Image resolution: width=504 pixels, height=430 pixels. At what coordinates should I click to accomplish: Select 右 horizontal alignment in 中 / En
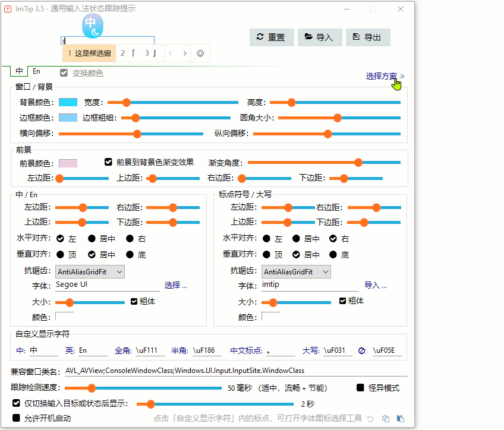[x=130, y=239]
